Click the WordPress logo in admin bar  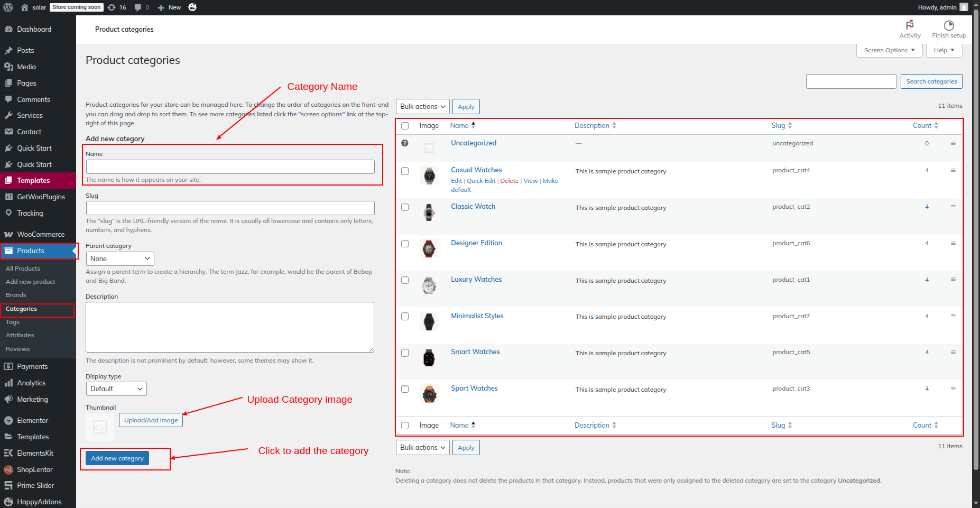[8, 7]
